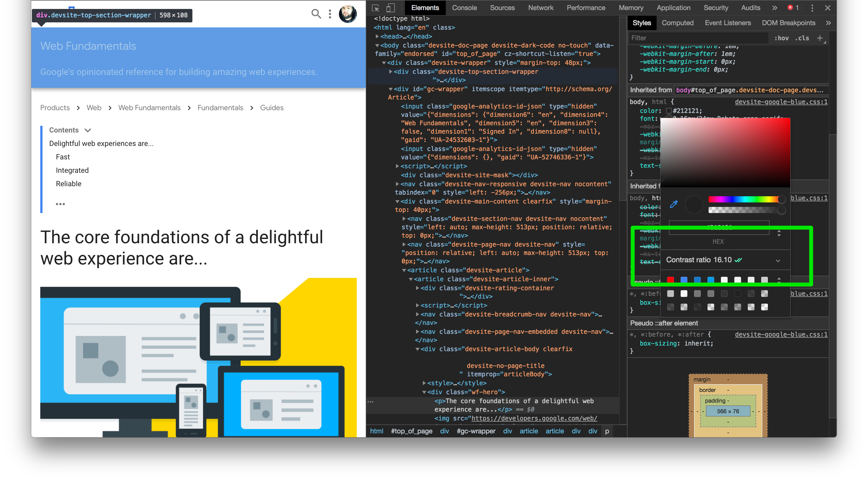Click the Web breadcrumb link

coord(94,108)
